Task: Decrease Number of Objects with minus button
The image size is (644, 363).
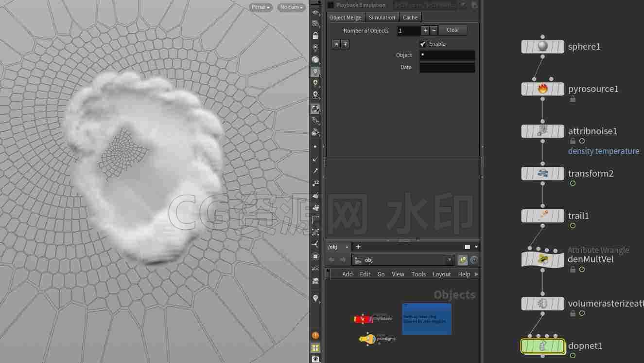Action: point(434,30)
